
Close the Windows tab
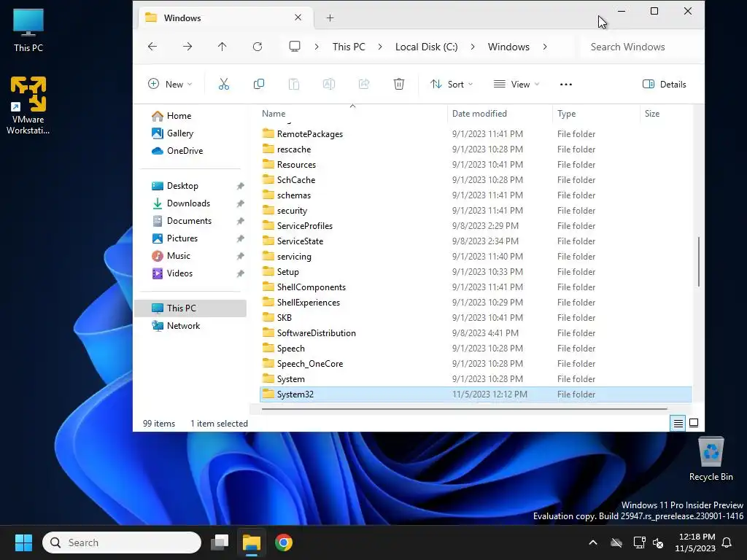(x=298, y=17)
